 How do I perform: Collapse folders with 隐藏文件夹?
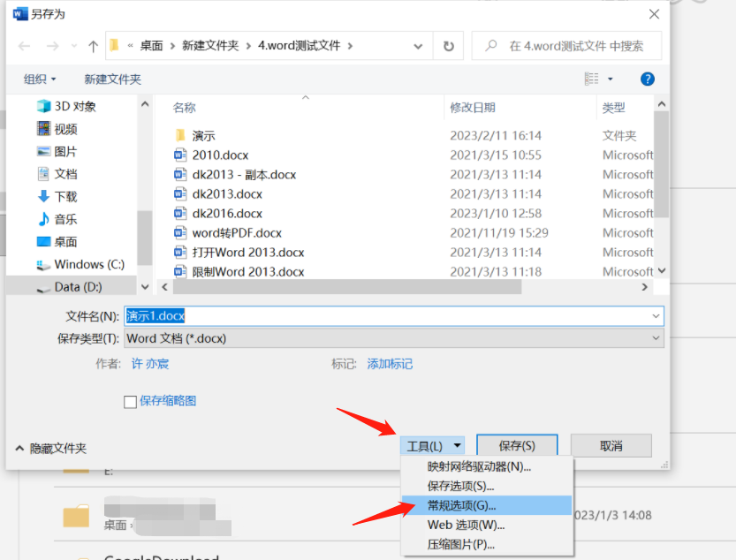(50, 449)
